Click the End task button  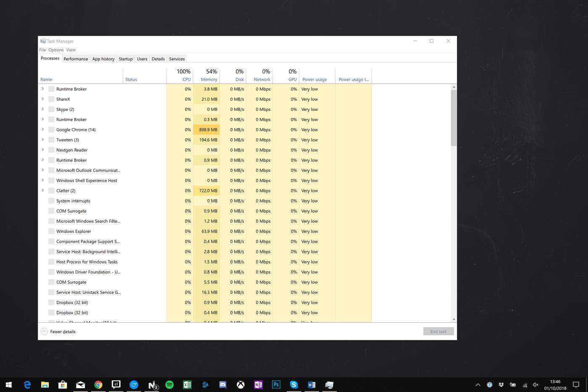coord(438,331)
